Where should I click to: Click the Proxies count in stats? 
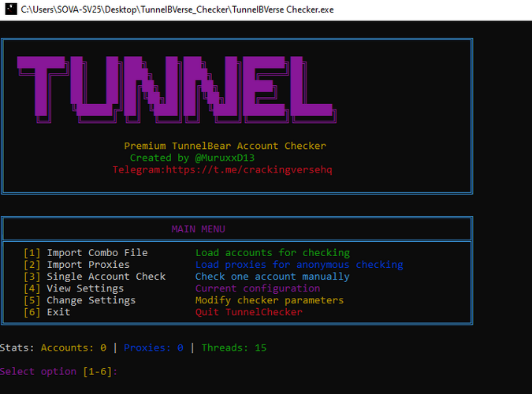pyautogui.click(x=154, y=348)
